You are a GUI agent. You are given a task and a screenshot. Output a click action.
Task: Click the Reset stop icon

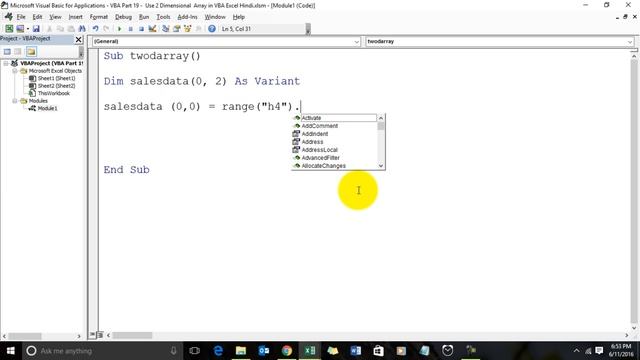coord(141,29)
